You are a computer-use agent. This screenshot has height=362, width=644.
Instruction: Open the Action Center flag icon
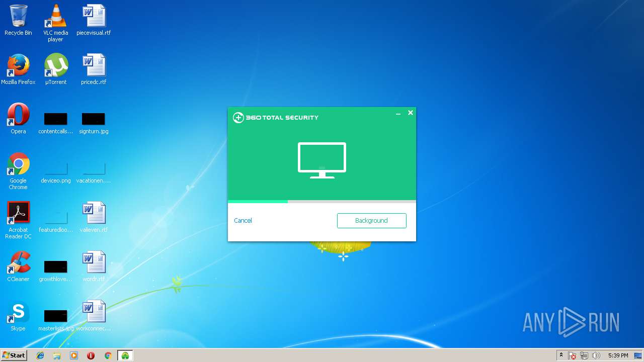pyautogui.click(x=572, y=355)
